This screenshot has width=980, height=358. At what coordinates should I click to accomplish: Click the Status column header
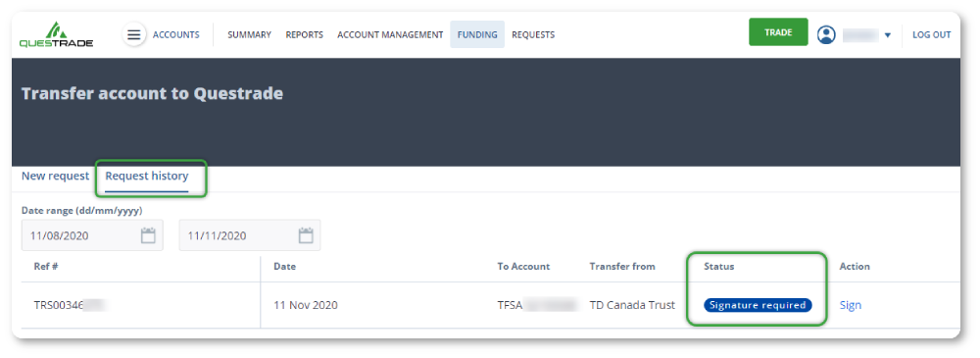pos(718,267)
